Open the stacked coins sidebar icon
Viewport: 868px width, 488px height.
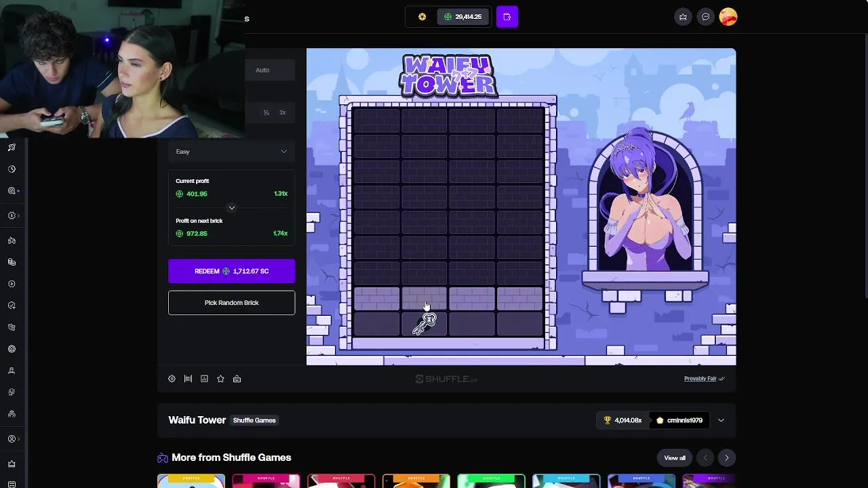click(12, 262)
